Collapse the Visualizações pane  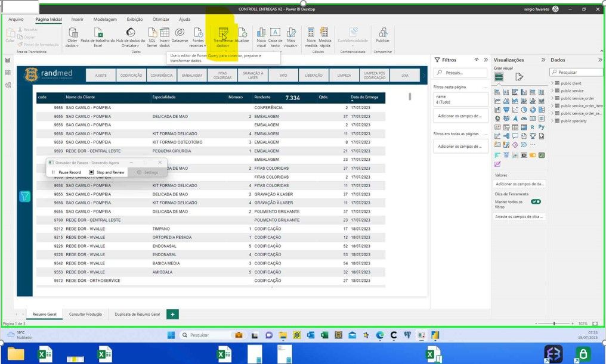543,60
